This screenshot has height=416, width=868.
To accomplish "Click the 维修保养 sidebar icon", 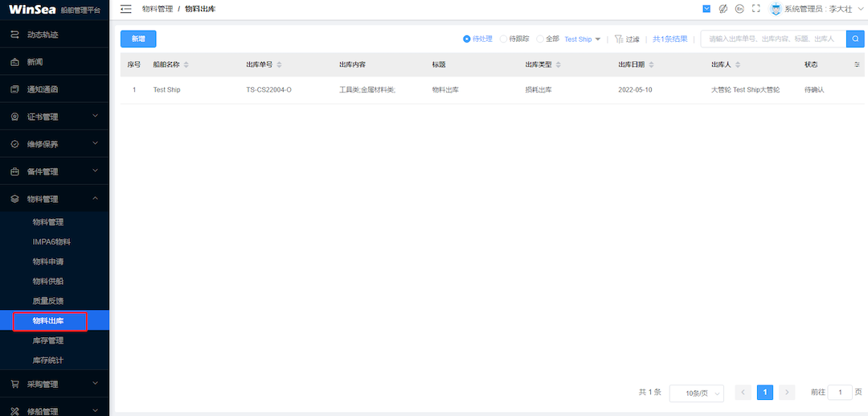I will pyautogui.click(x=15, y=144).
